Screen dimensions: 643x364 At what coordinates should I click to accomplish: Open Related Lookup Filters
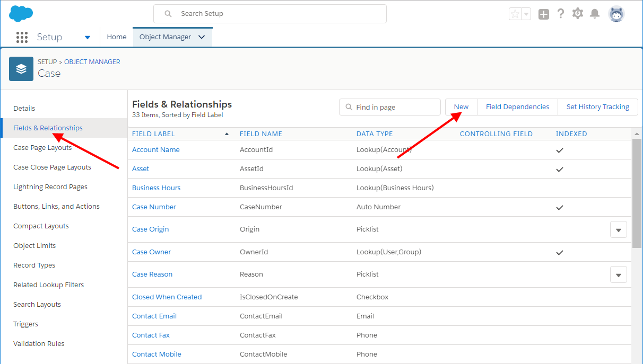(x=48, y=285)
